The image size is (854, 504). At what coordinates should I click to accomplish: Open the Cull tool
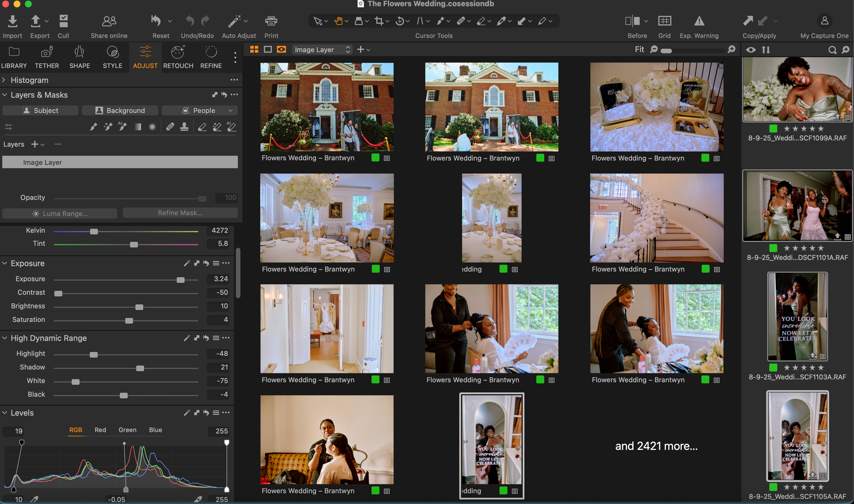pos(63,21)
